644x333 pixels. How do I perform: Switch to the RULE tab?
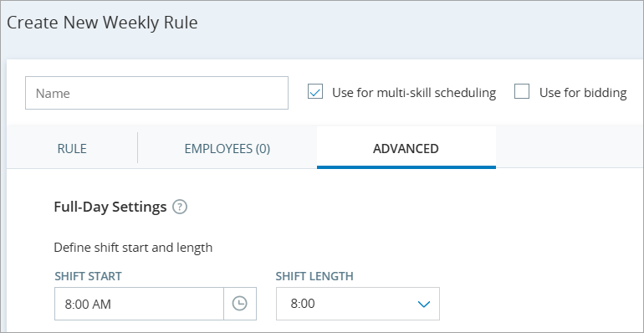[x=72, y=148]
